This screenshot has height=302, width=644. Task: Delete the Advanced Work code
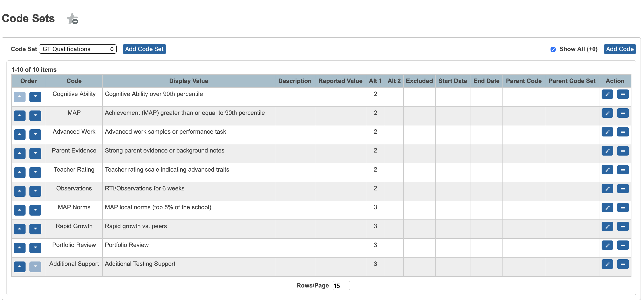[623, 132]
